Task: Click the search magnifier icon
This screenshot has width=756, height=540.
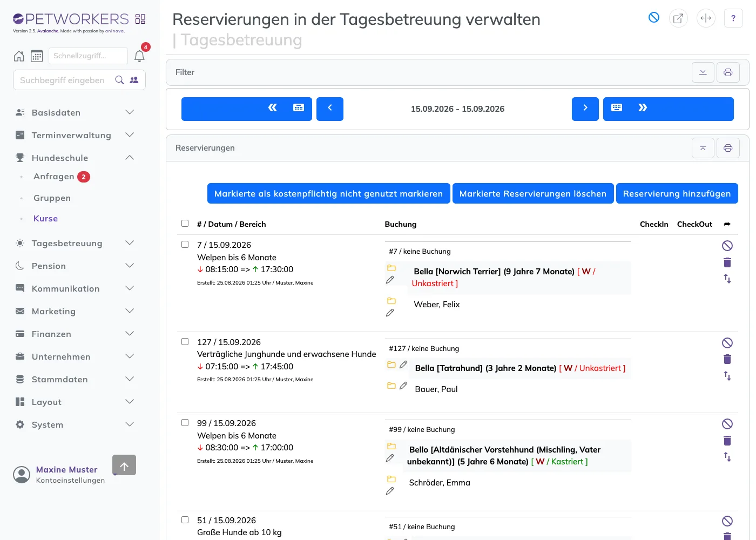Action: click(x=120, y=80)
